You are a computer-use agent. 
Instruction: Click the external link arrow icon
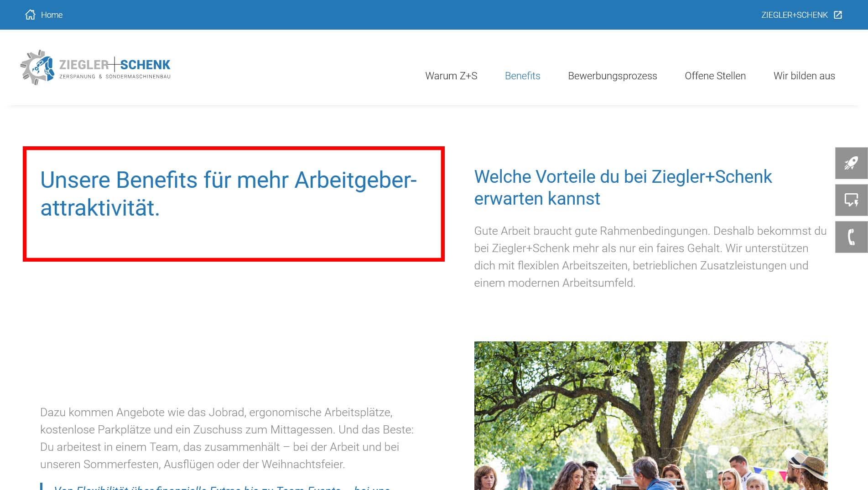(838, 15)
